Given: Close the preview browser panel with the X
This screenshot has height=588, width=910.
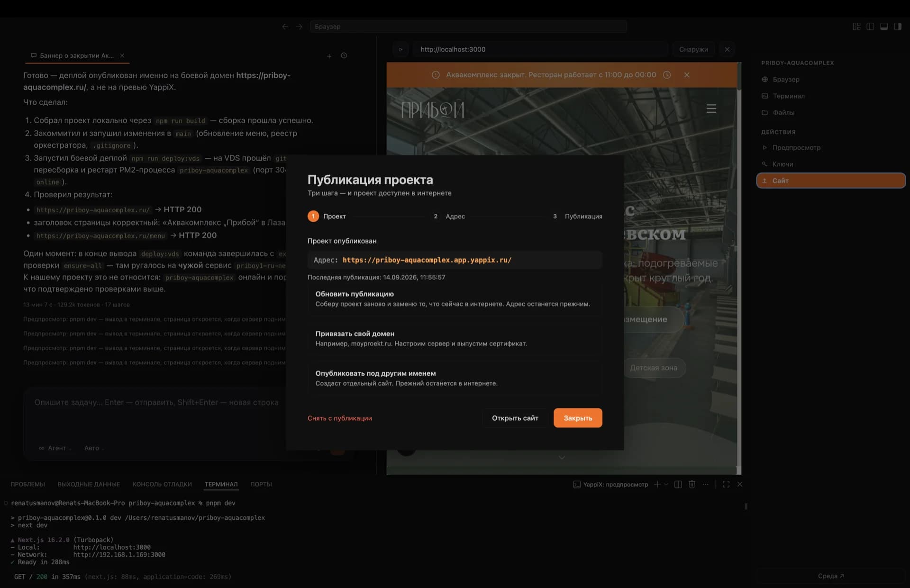Looking at the screenshot, I should coord(727,49).
